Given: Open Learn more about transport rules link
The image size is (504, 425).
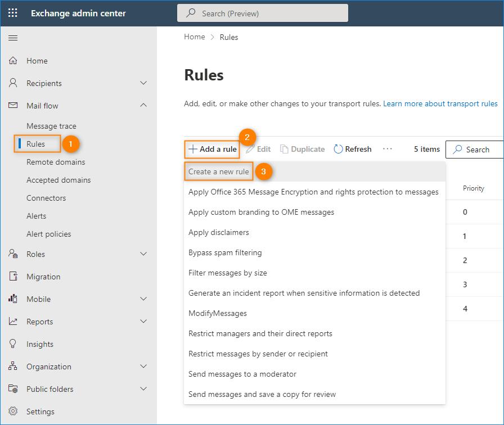Looking at the screenshot, I should point(440,103).
